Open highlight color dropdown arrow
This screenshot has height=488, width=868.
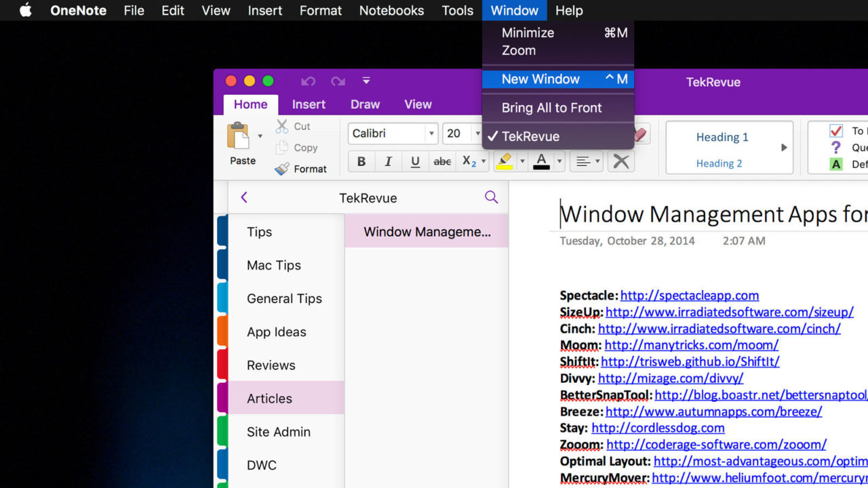[522, 161]
